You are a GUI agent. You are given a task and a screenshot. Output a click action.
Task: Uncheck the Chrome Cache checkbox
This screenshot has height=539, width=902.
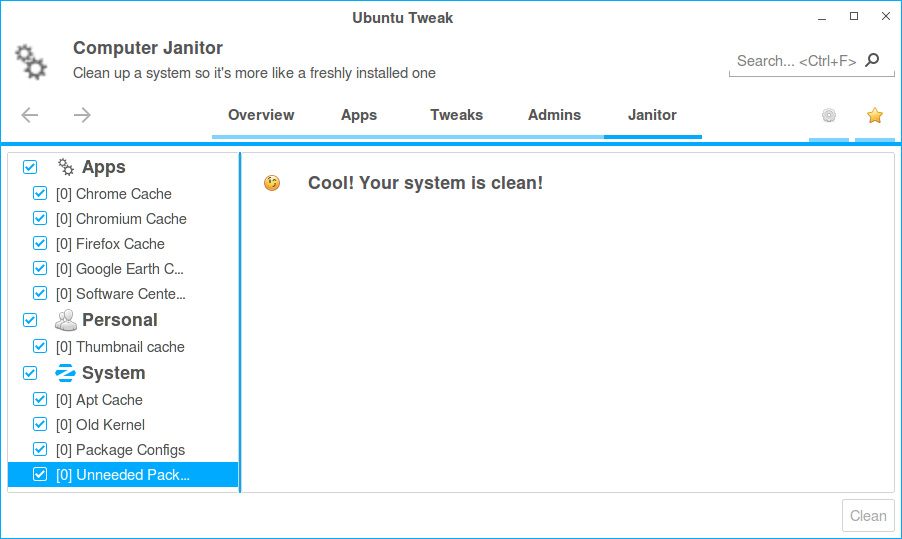[40, 193]
